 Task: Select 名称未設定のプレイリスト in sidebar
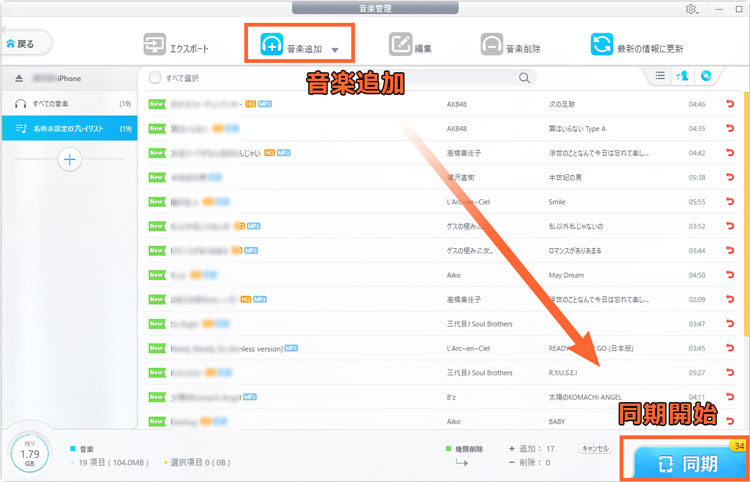69,128
